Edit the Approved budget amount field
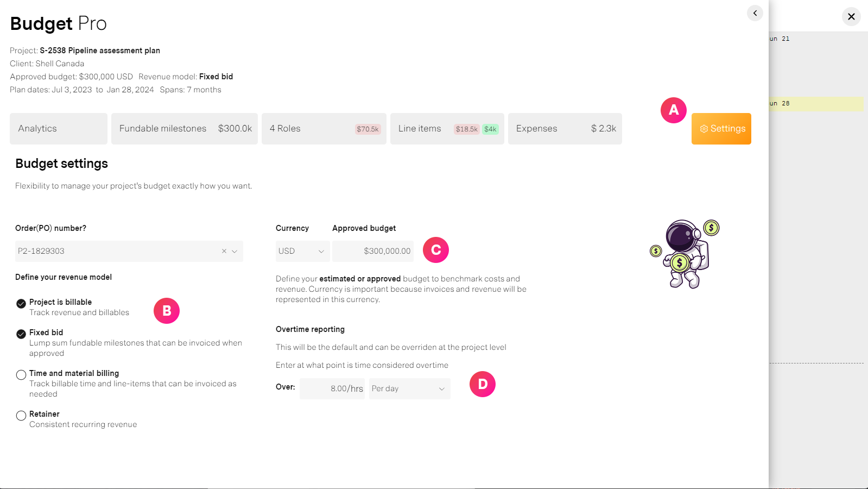The height and width of the screenshot is (489, 868). (372, 251)
